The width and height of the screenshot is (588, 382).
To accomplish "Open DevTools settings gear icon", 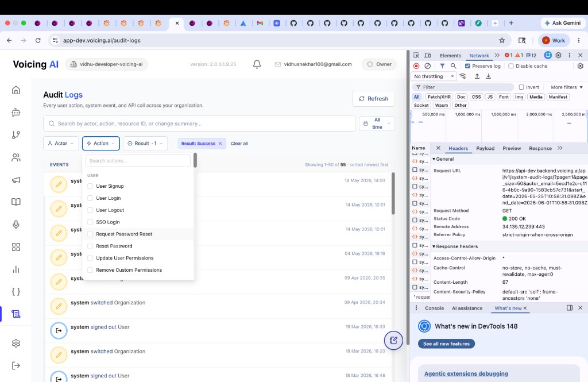I will pyautogui.click(x=558, y=55).
